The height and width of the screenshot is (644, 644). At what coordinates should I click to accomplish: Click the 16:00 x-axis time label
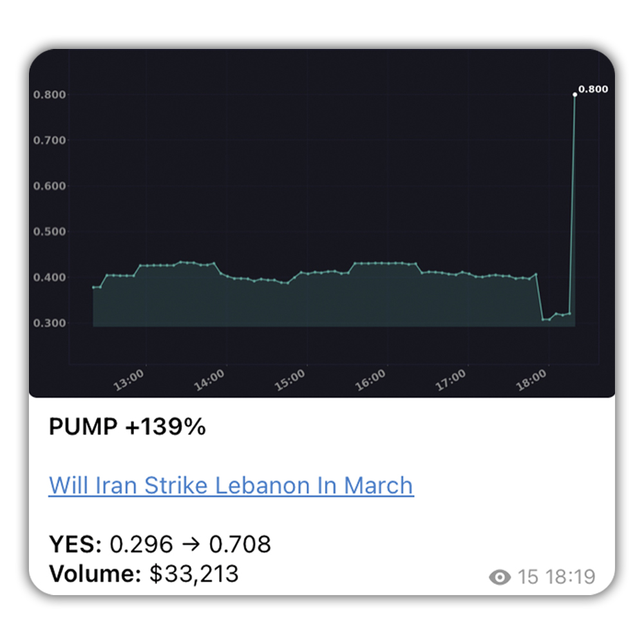pos(370,379)
